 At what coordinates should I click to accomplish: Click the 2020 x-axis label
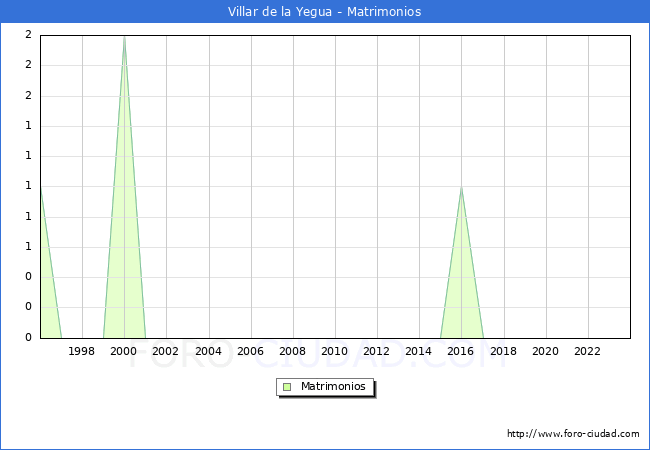(x=546, y=351)
